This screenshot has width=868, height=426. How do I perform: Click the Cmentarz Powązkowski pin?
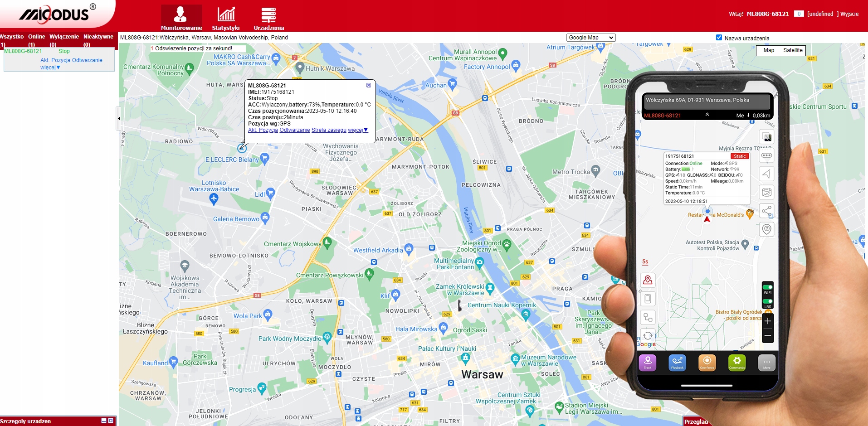tap(370, 274)
